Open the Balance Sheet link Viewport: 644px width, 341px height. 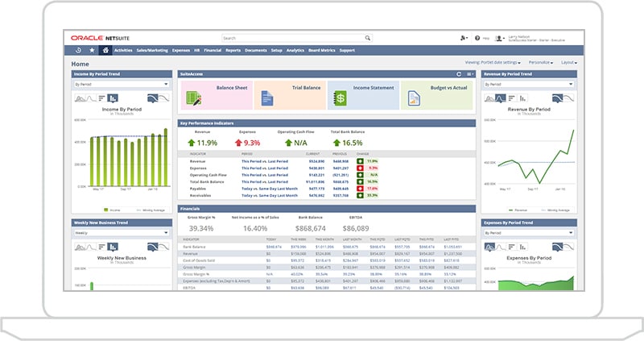tap(232, 88)
